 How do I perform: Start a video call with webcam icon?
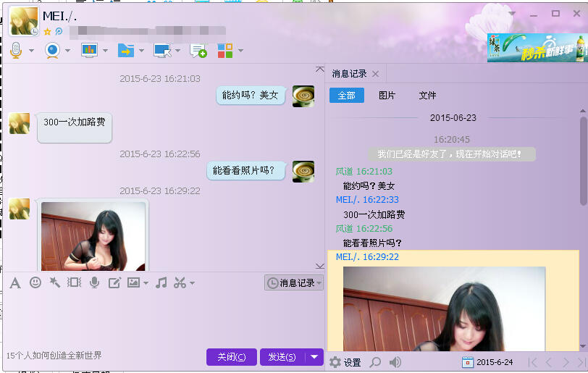52,50
